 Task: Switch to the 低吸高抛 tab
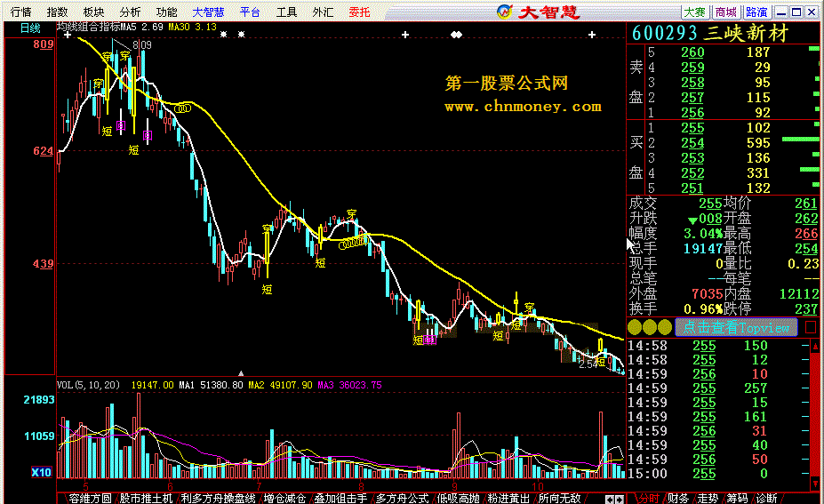(458, 498)
